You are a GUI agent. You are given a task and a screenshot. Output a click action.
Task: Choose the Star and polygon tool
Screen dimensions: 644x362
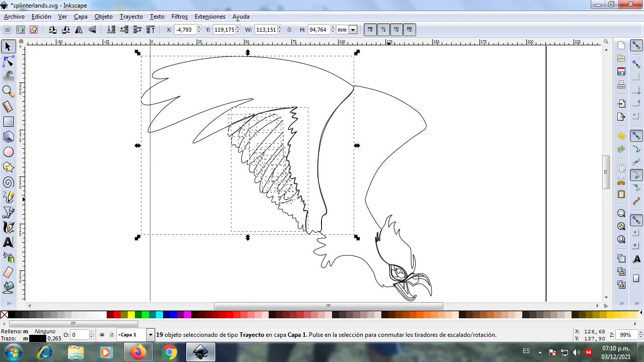[x=9, y=167]
